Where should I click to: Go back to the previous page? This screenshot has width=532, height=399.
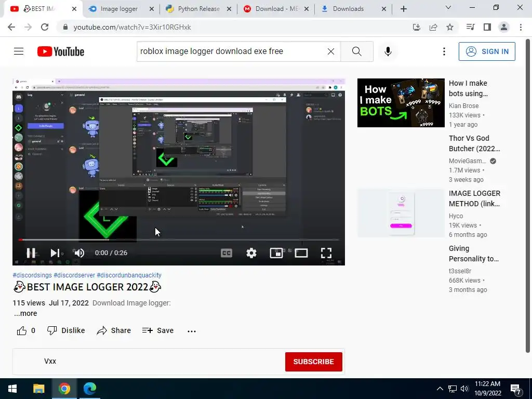tap(11, 27)
